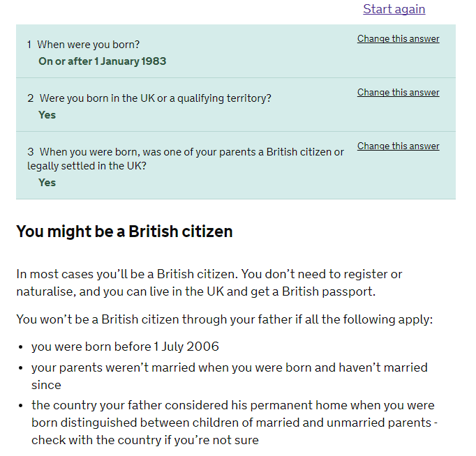Click the question text 'When were you born?'

click(x=88, y=45)
